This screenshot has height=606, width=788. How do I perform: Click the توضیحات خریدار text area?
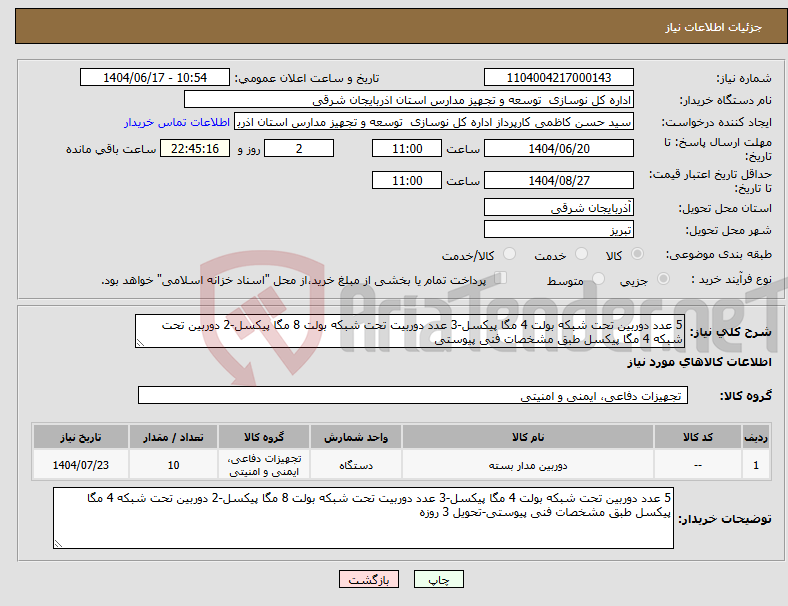[x=363, y=518]
